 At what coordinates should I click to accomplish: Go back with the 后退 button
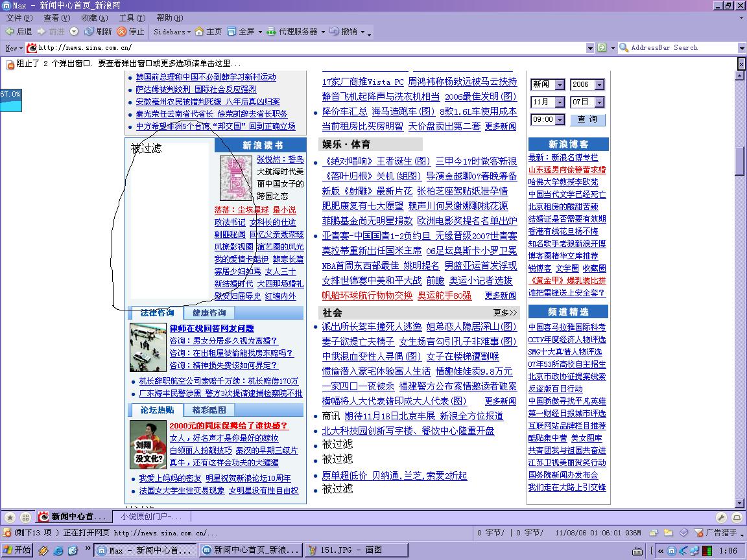tap(19, 31)
